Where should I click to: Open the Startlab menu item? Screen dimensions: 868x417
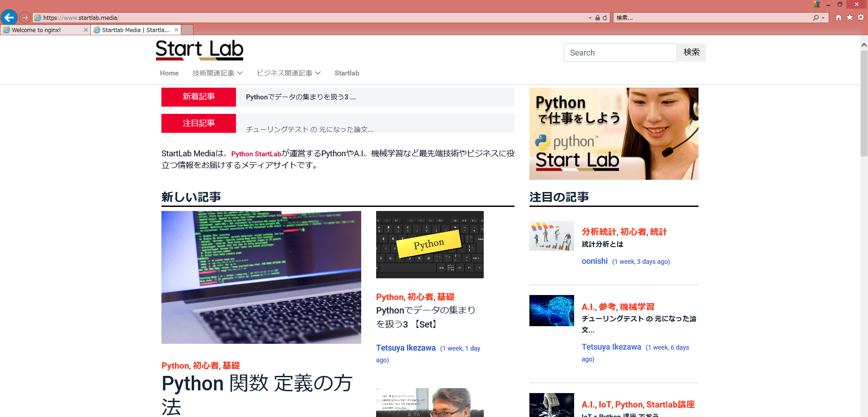[347, 73]
